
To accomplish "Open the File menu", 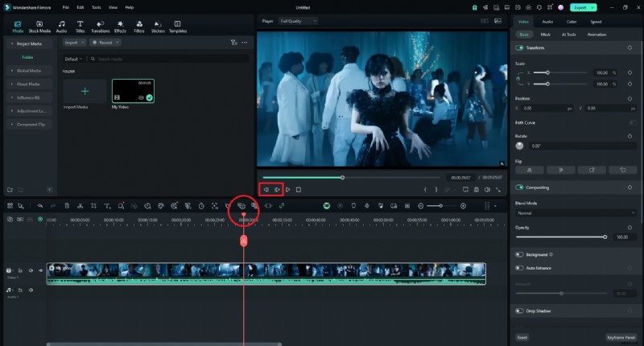I will tap(66, 7).
